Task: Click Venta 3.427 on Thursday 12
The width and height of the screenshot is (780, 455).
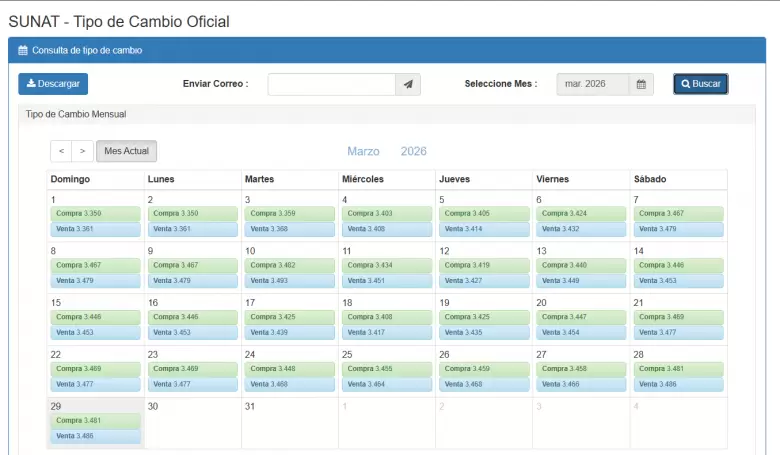Action: 483,281
